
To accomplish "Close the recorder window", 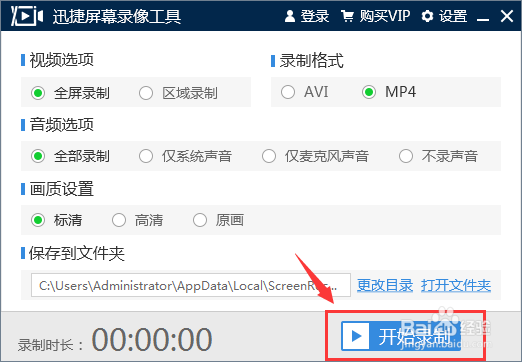I will 507,16.
